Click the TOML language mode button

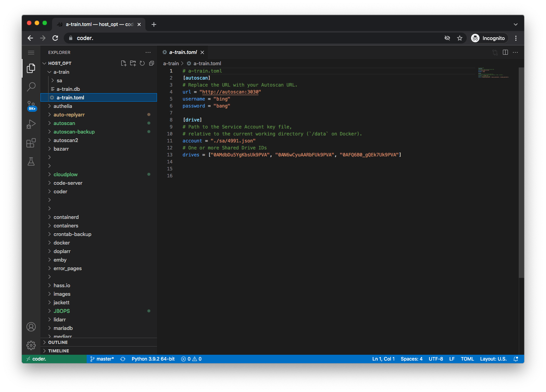[467, 359]
